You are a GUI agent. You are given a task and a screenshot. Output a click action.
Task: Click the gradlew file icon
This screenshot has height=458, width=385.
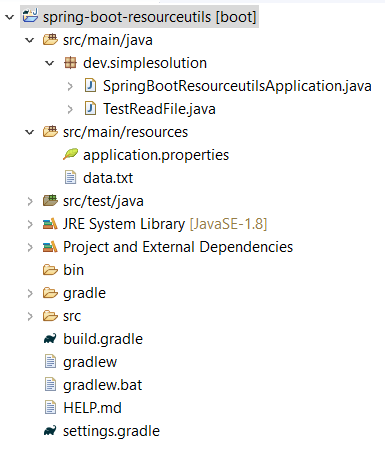(x=50, y=362)
